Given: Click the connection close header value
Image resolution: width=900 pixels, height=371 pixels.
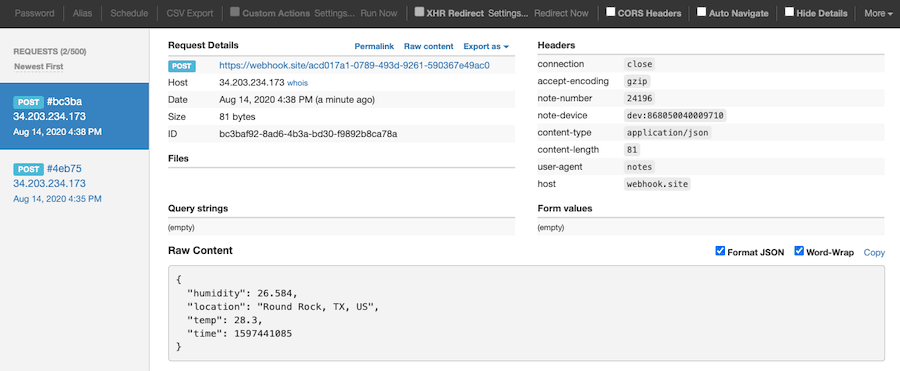Looking at the screenshot, I should tap(639, 64).
